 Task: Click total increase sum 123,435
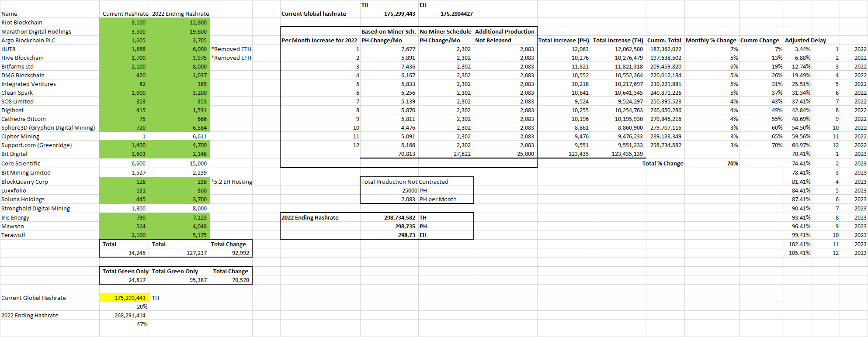[578, 154]
